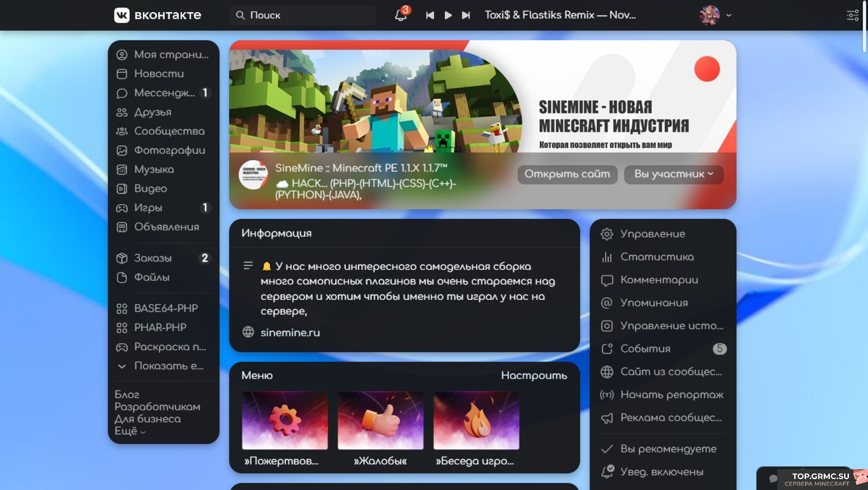Open Раскраска game shortcut
This screenshot has width=868, height=490.
pos(164,347)
